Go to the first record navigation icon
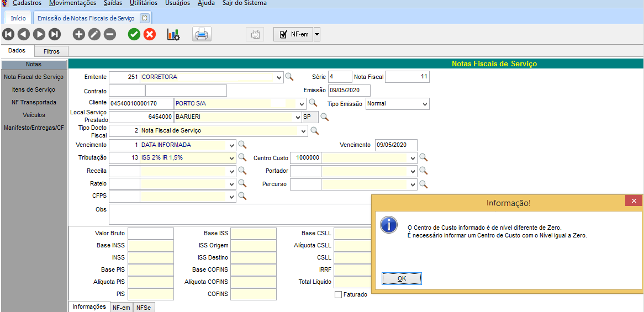644x312 pixels. coord(8,34)
